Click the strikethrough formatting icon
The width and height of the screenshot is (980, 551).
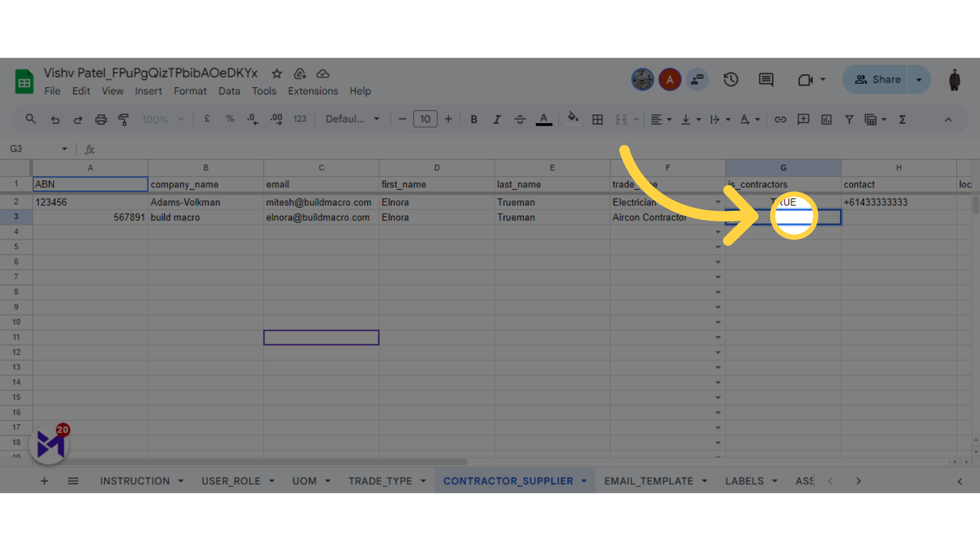point(519,120)
